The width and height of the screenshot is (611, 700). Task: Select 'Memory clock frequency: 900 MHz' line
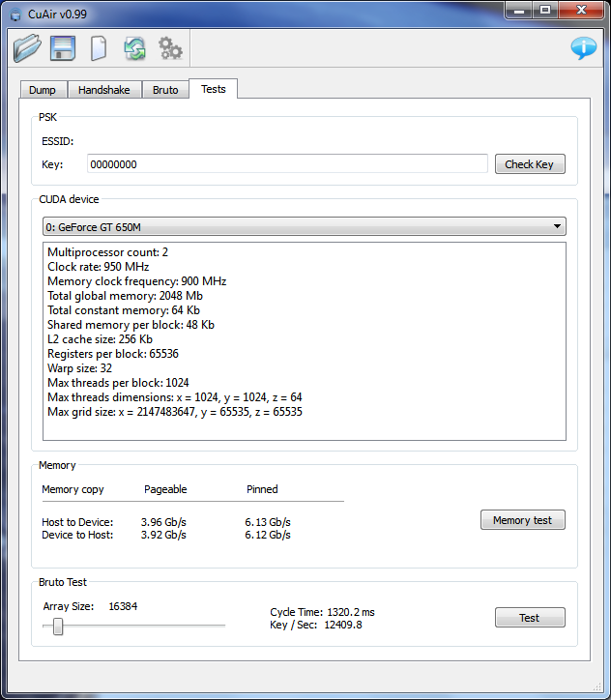[x=136, y=281]
